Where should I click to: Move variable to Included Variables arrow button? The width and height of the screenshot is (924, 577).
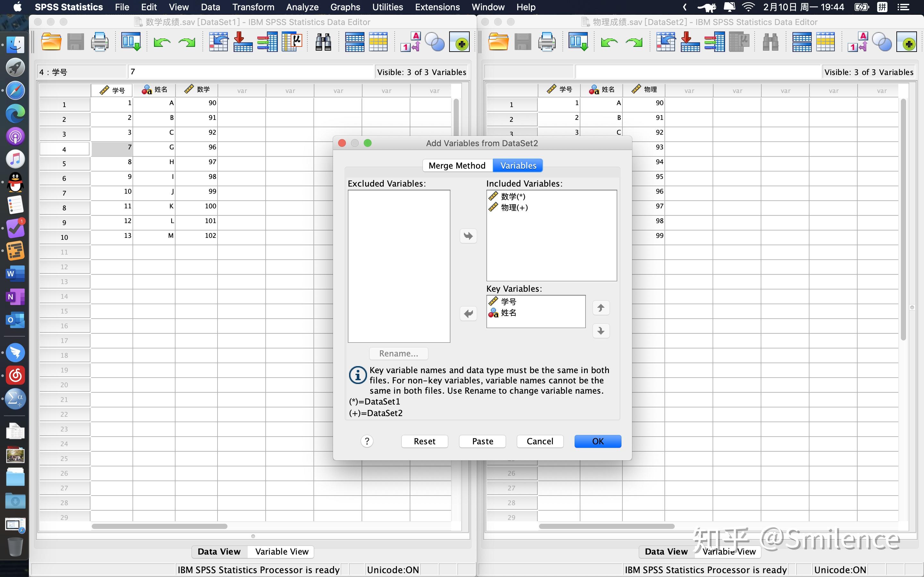[468, 236]
